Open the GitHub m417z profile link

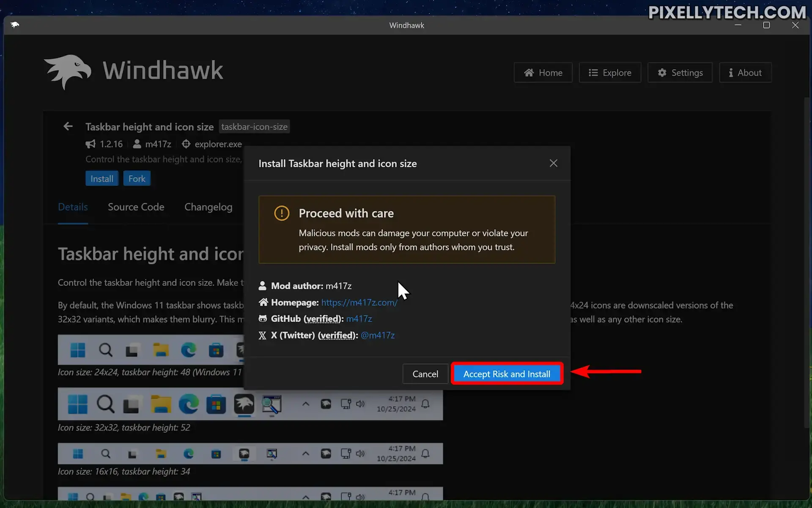click(x=359, y=318)
